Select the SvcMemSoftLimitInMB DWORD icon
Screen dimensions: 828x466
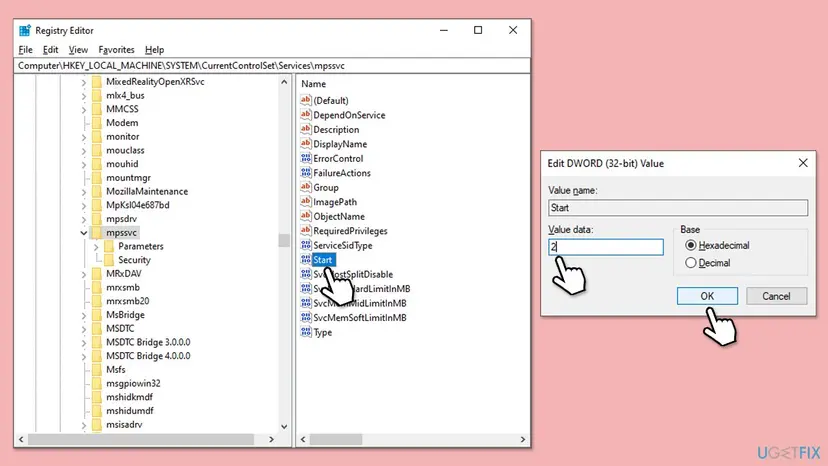(x=306, y=318)
